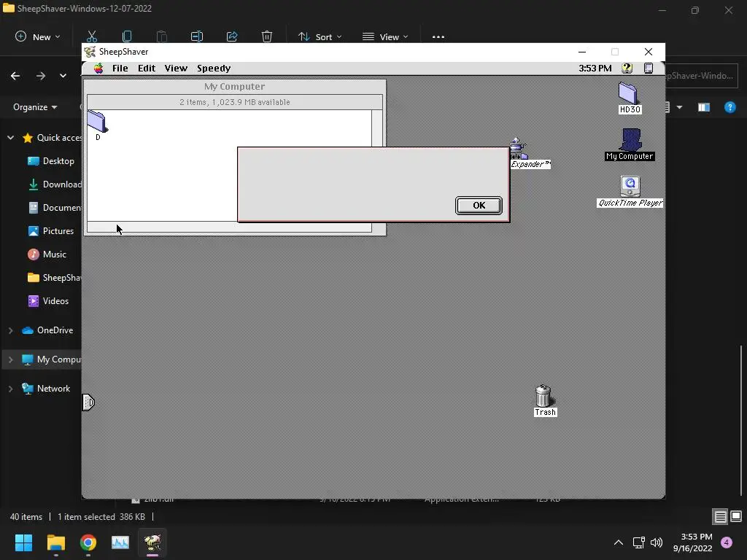Image resolution: width=747 pixels, height=560 pixels.
Task: Open the application switcher icon in menubar
Action: 649,68
